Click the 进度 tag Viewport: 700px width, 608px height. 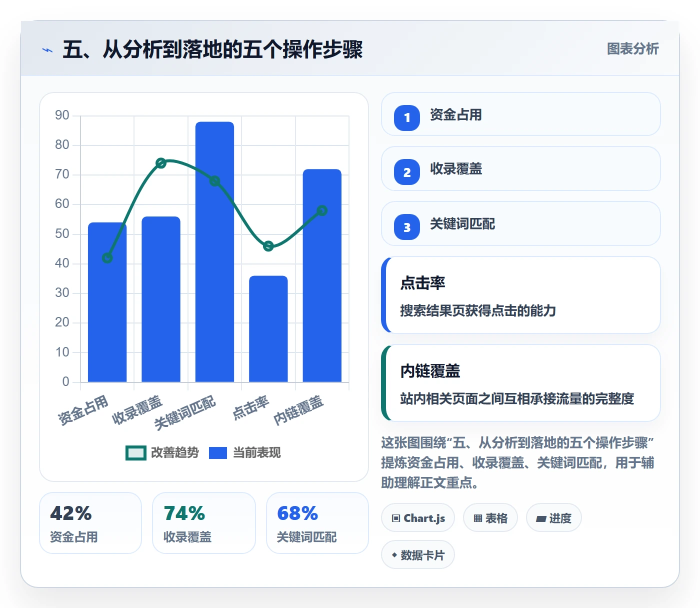tap(554, 518)
